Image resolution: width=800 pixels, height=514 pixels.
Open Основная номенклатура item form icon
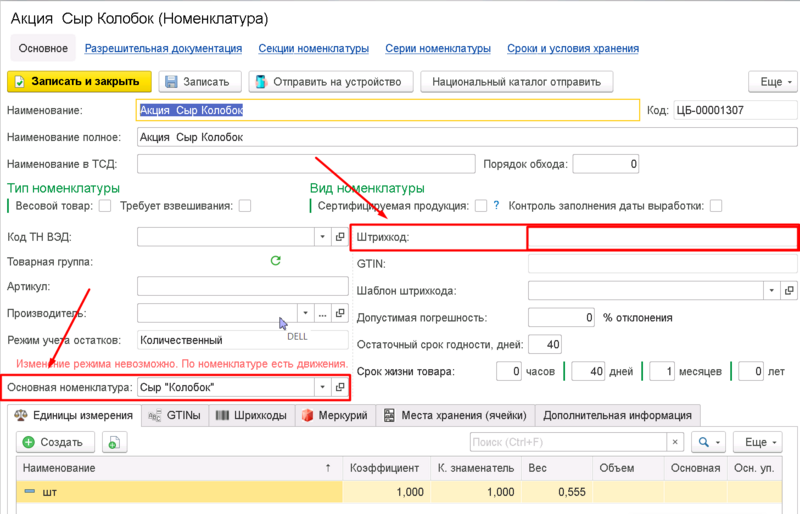pyautogui.click(x=340, y=387)
